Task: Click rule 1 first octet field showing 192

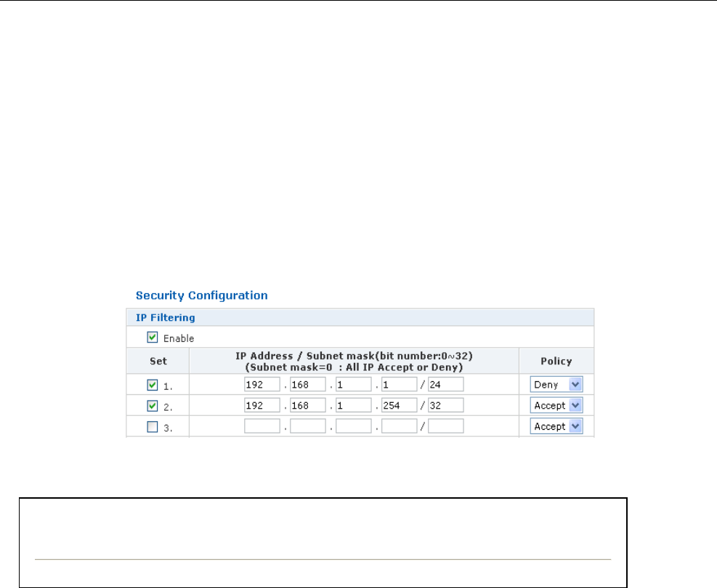Action: 262,384
